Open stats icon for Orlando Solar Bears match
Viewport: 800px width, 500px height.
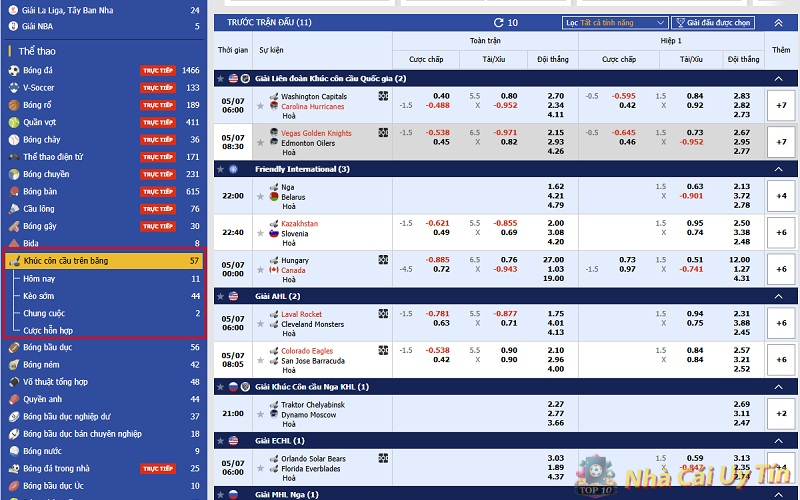pos(383,458)
